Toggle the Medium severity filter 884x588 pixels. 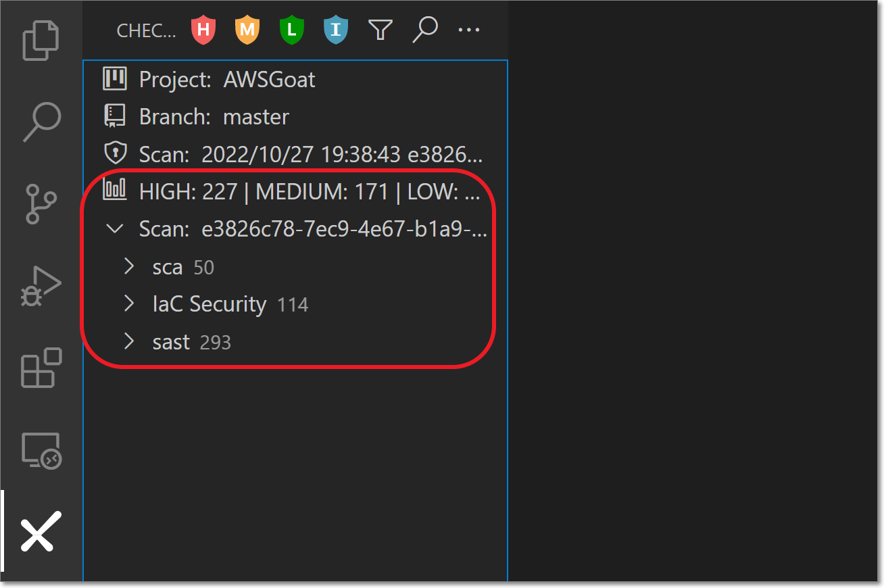pyautogui.click(x=247, y=30)
